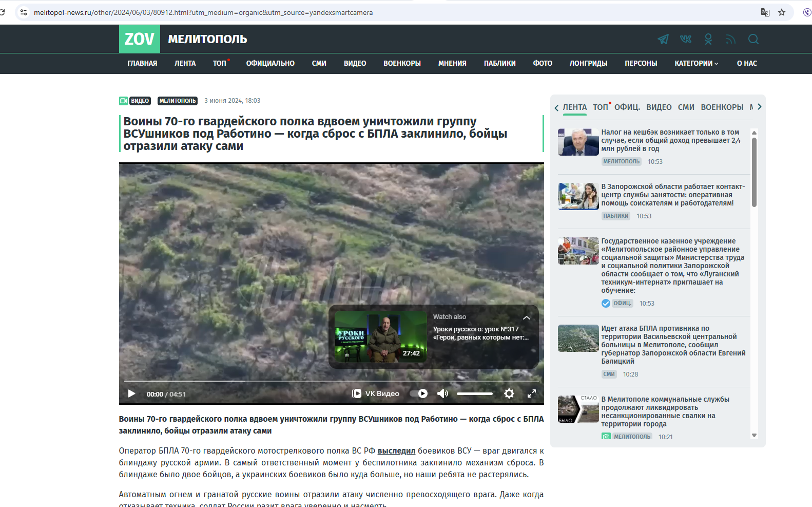Image resolution: width=812 pixels, height=507 pixels.
Task: Open the cashback tax news headline
Action: click(670, 140)
